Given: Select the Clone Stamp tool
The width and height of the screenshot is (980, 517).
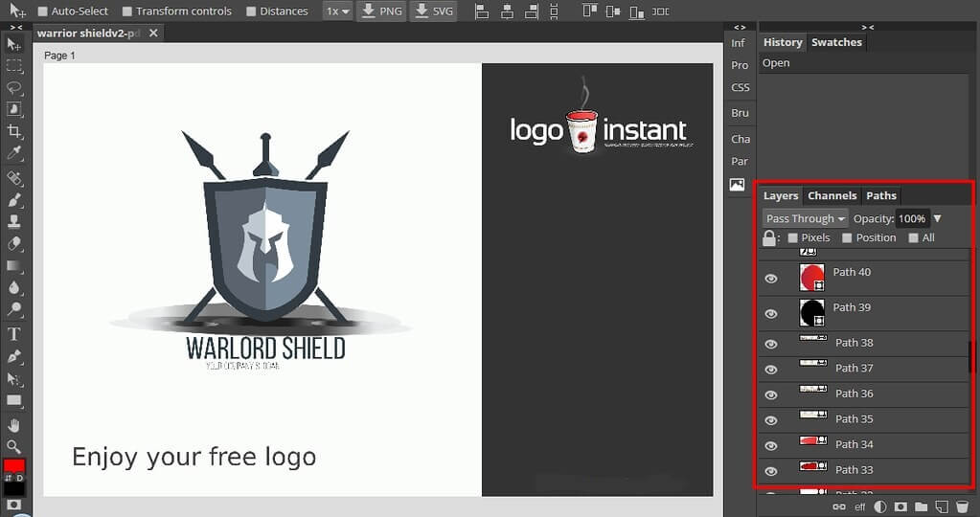Looking at the screenshot, I should pyautogui.click(x=13, y=222).
